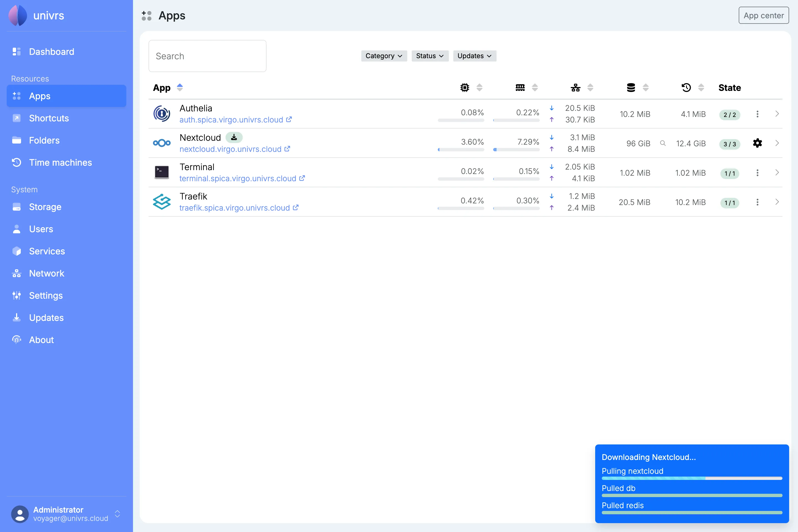Open Updates page in sidebar
Viewport: 798px width, 532px height.
[66, 318]
